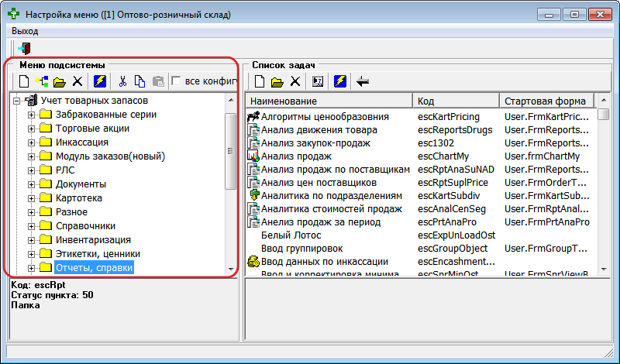Sort by the Код column header
Screen dimensions: 620x364
(x=455, y=101)
